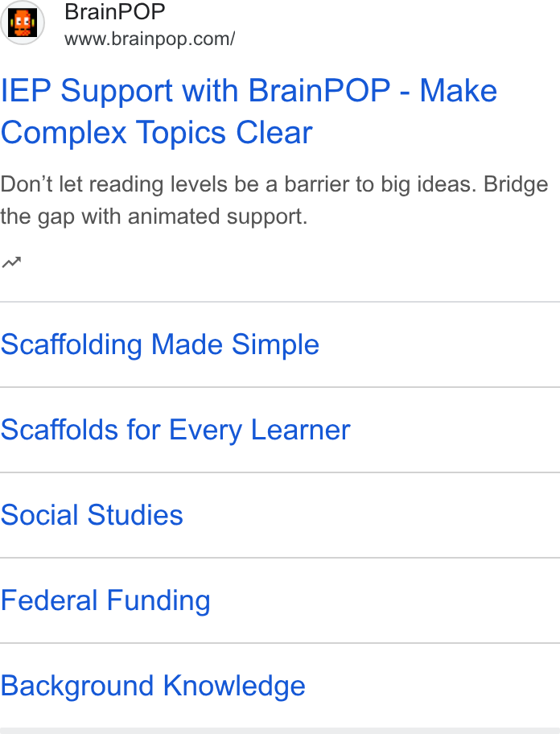Click the word 'Simple' in the first sitelink
Screen dimensions: 560x734
[x=275, y=345]
